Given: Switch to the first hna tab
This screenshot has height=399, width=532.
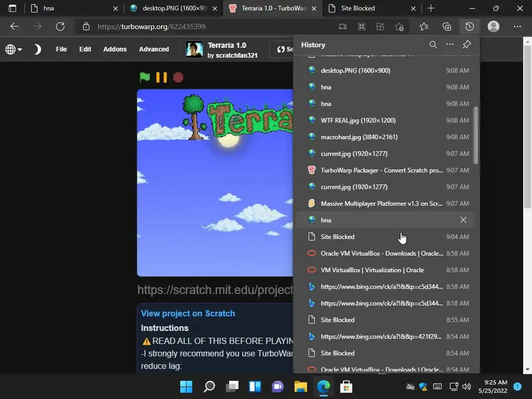Looking at the screenshot, I should click(x=73, y=8).
